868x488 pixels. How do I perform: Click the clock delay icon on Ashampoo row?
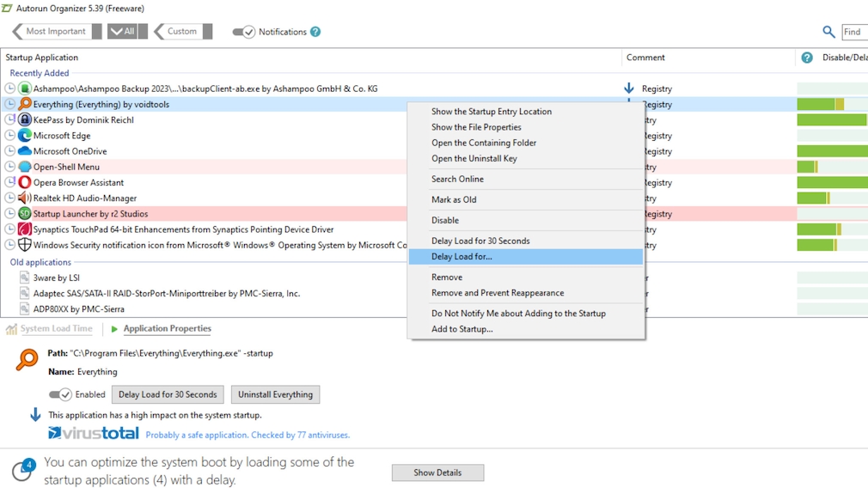[x=10, y=88]
